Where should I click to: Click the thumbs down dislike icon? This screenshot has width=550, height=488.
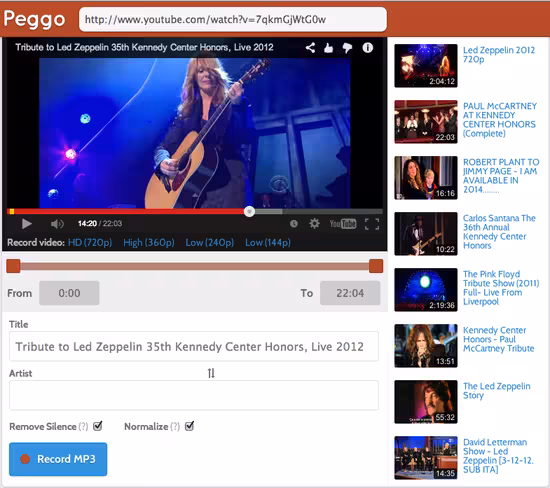click(x=347, y=48)
